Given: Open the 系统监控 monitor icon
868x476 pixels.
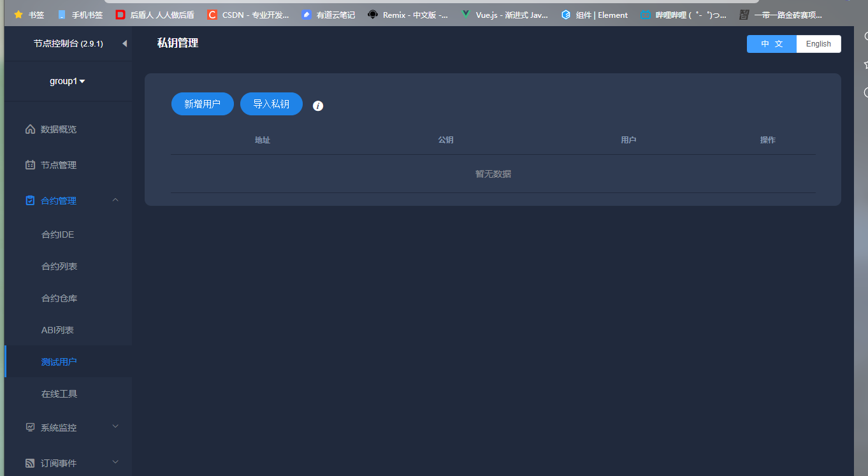Looking at the screenshot, I should (30, 427).
